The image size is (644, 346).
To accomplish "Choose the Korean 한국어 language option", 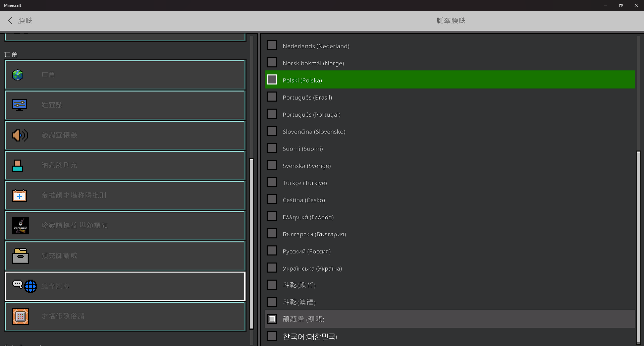I will (x=310, y=336).
